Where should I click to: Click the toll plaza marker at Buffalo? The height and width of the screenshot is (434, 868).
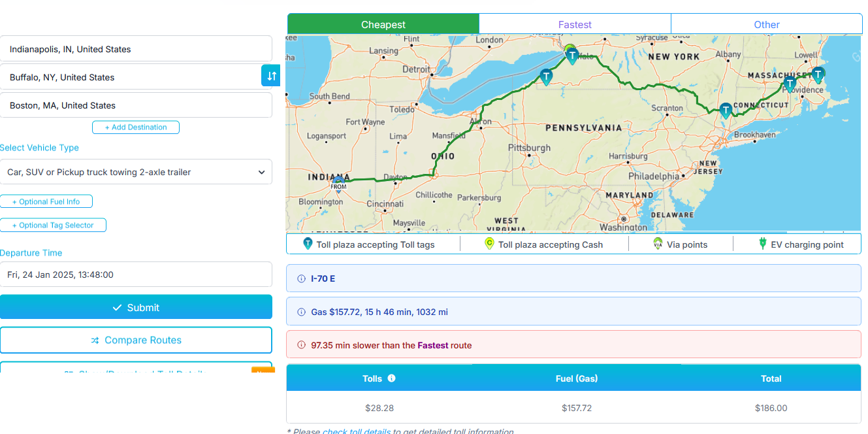click(x=572, y=56)
